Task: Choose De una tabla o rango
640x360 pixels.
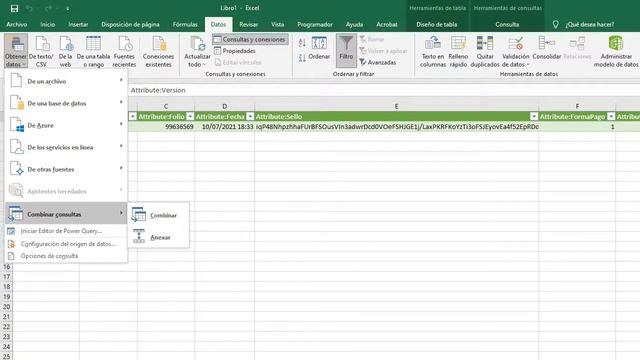Action: point(93,51)
